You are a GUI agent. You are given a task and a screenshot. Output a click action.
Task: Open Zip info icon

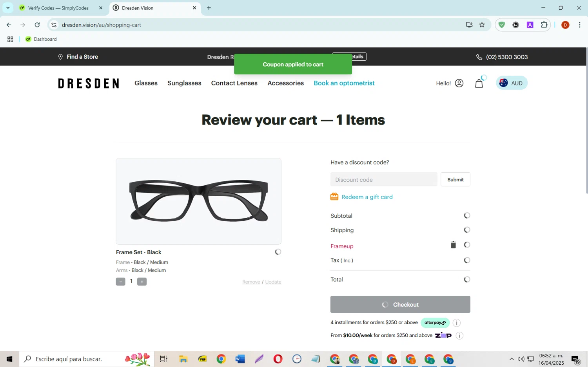459,336
